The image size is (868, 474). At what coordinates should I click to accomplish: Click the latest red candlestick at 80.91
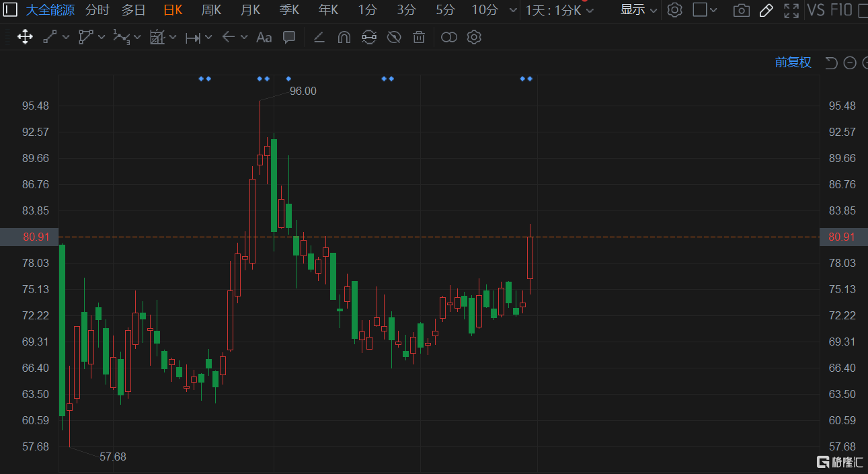coord(530,258)
